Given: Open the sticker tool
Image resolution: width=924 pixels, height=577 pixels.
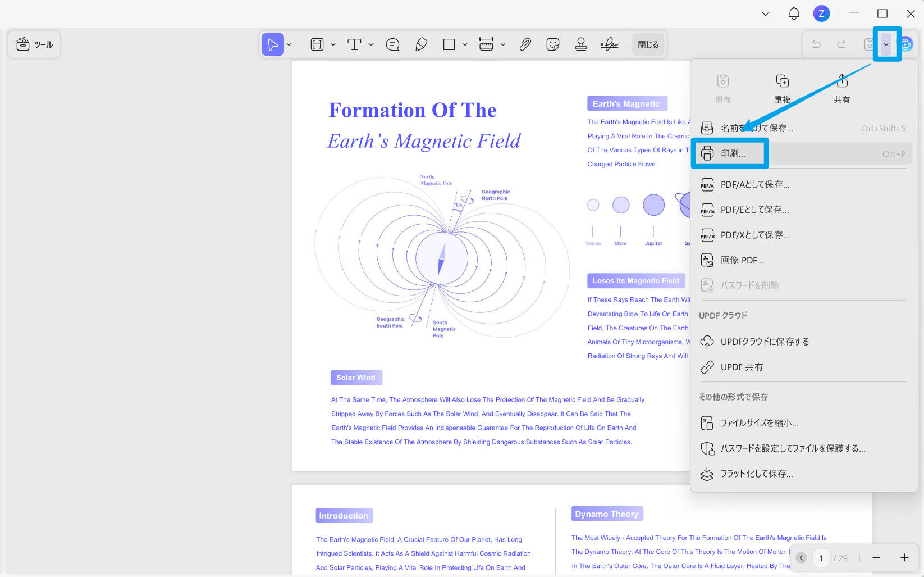Looking at the screenshot, I should coord(553,44).
